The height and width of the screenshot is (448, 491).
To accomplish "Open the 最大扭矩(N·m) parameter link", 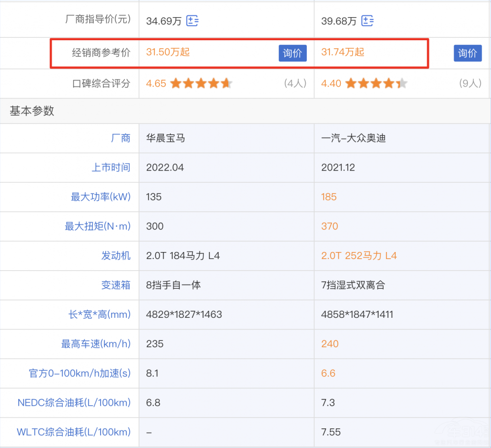I will pos(98,226).
